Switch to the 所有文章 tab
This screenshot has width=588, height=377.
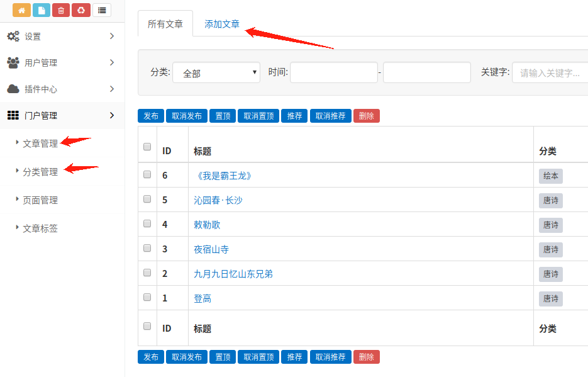(165, 24)
